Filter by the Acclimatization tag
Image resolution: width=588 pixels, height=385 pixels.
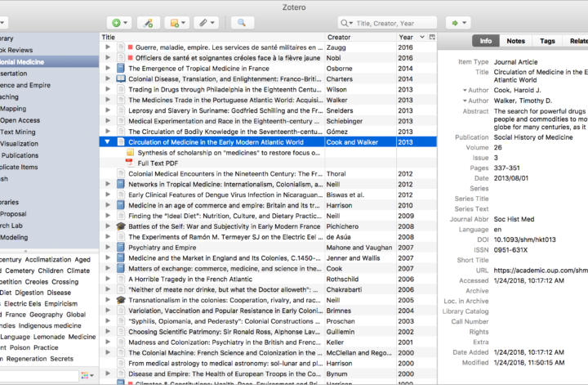coord(48,259)
